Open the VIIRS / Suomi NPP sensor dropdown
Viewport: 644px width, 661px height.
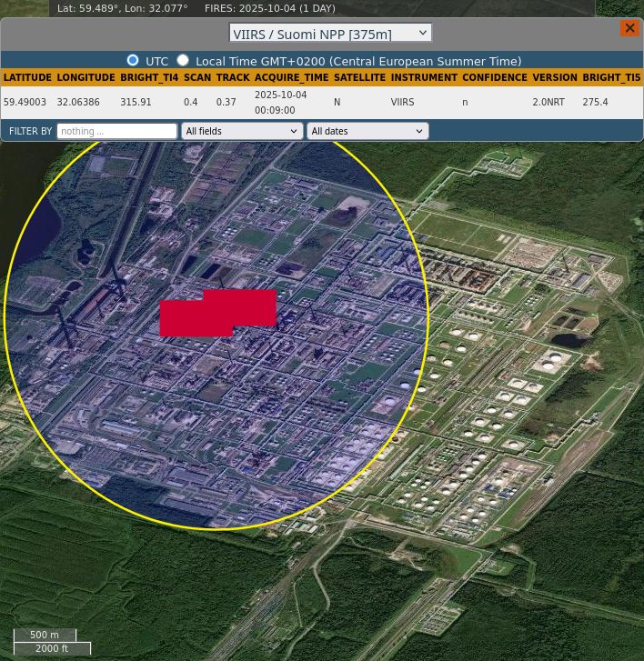point(330,33)
